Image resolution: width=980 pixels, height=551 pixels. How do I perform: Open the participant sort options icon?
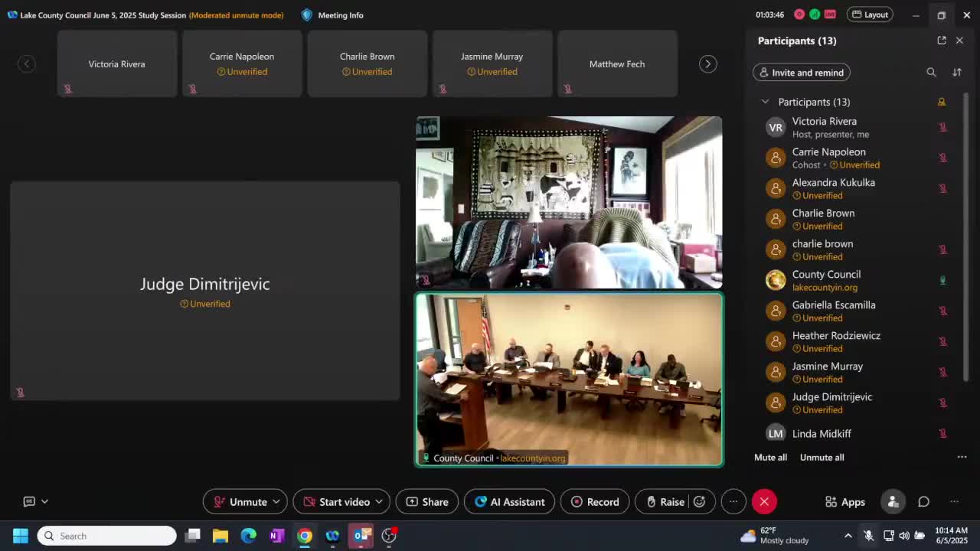(x=957, y=73)
